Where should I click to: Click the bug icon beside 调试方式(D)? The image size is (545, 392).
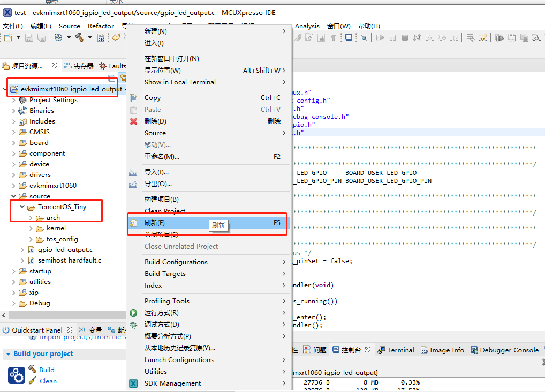[133, 325]
